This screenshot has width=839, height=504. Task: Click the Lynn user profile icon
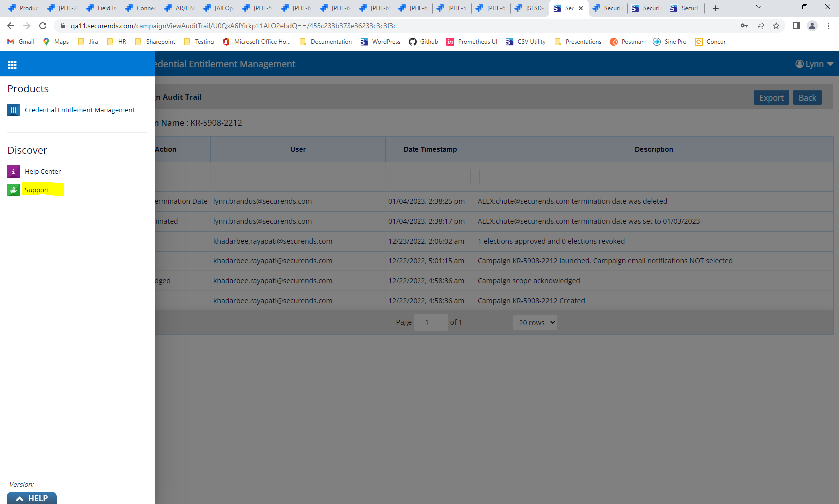click(x=800, y=64)
